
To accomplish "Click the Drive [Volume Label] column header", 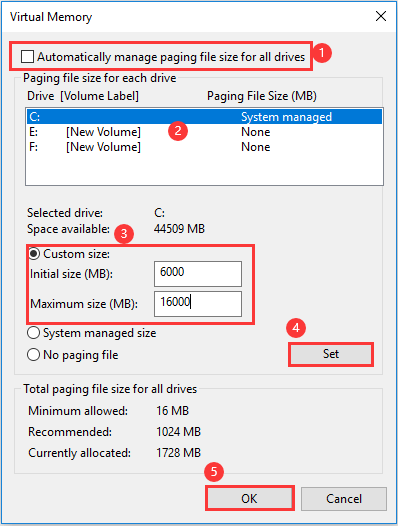I will pos(83,96).
